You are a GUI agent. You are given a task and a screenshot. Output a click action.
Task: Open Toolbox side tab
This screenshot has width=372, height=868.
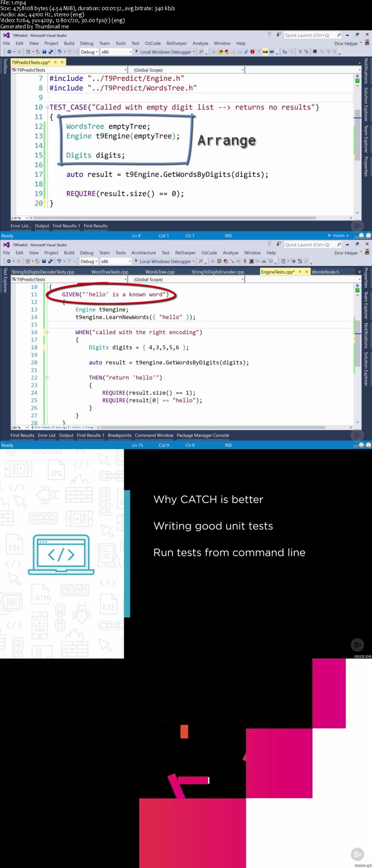point(5,66)
